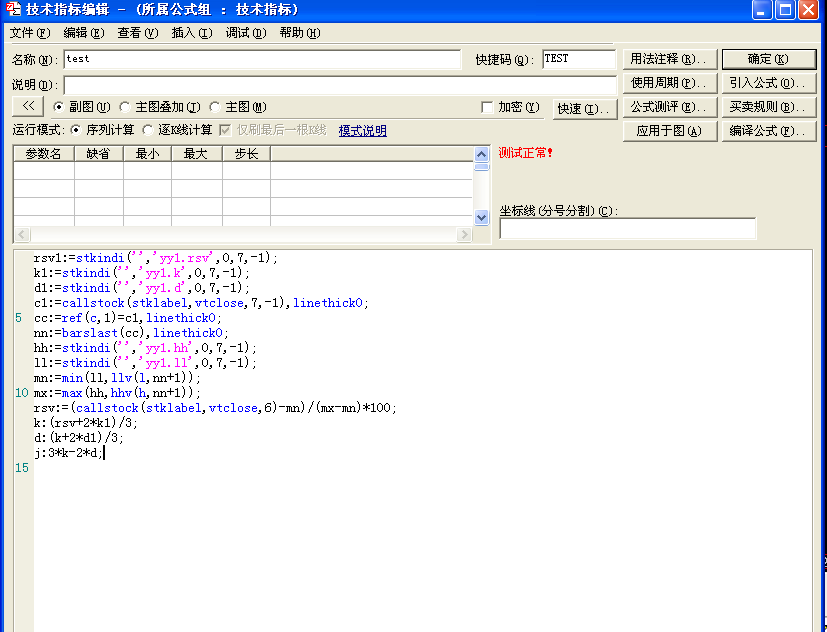Open the 模式说明 link
827x632 pixels.
pyautogui.click(x=362, y=130)
